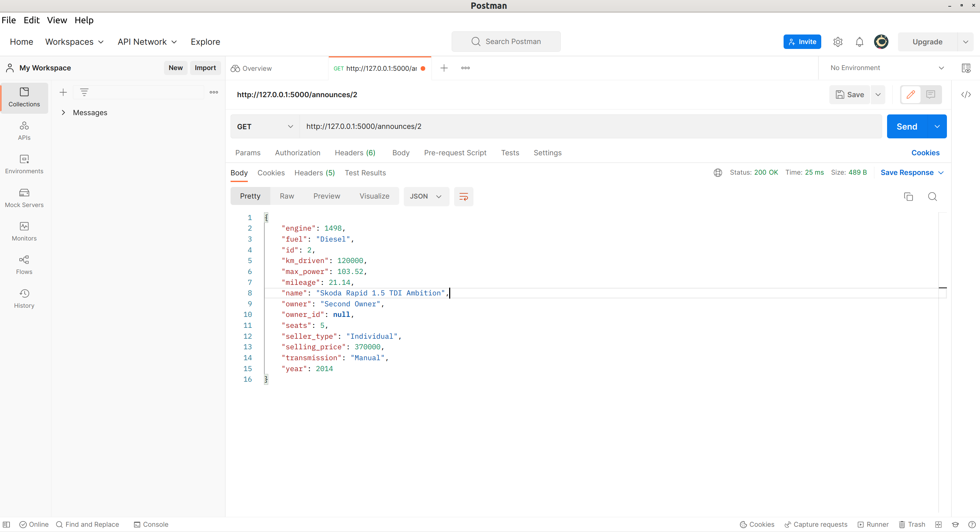
Task: Open the Mock Servers sidebar panel
Action: point(24,198)
